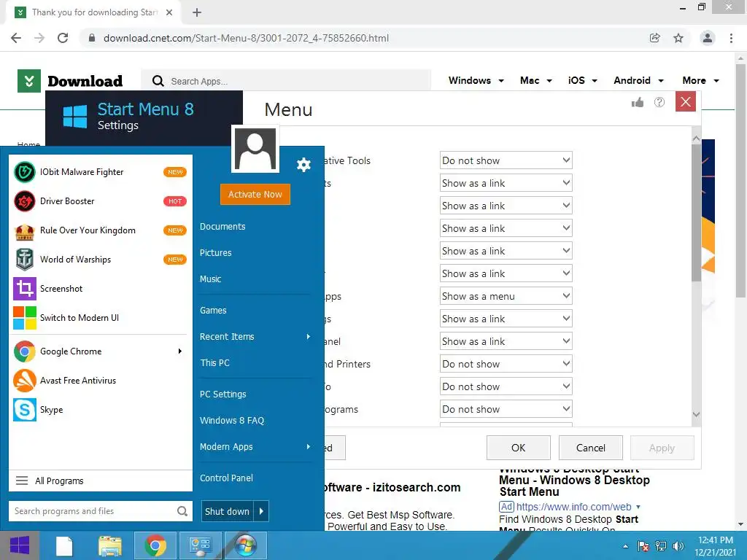Click the Search Apps field on the website
Viewport: 747px width, 560px height.
coord(286,82)
